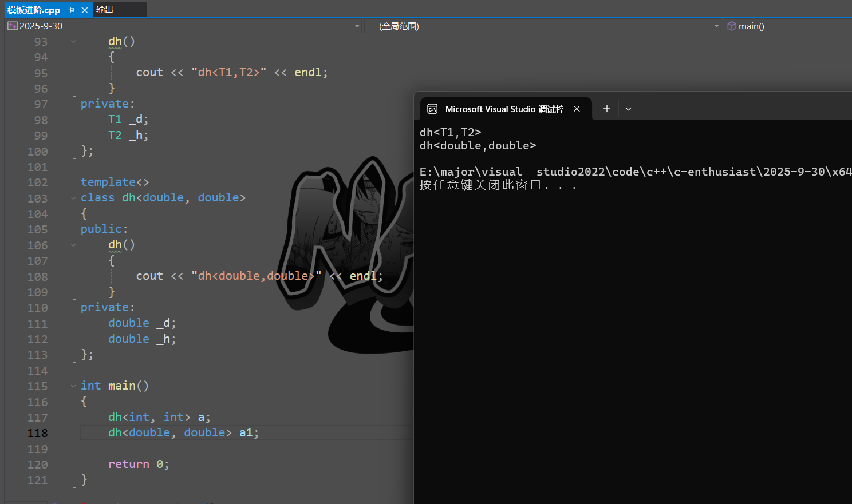Switch to the 输出 tab
This screenshot has height=504, width=852.
105,10
